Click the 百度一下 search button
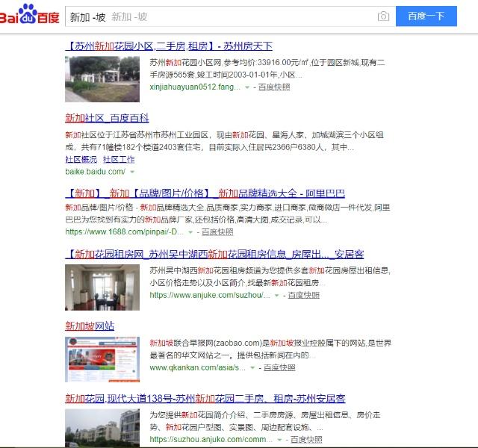478x448 pixels. pos(426,16)
